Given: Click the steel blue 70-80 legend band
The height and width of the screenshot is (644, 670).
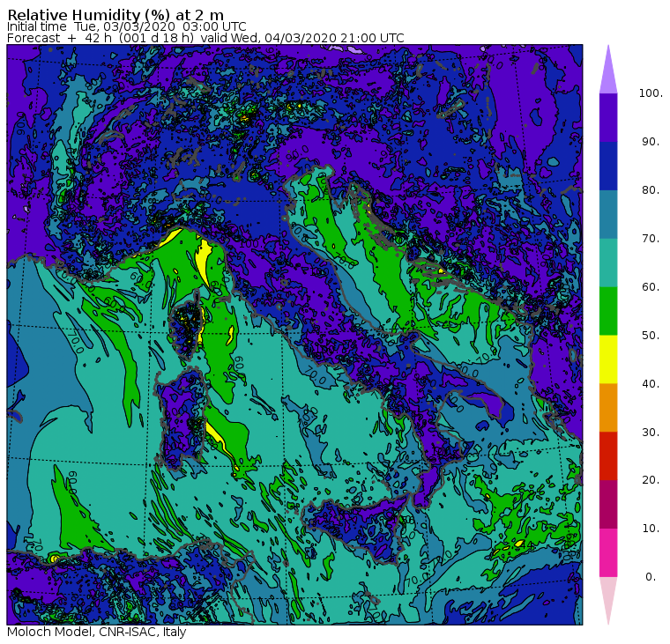Looking at the screenshot, I should pos(608,214).
